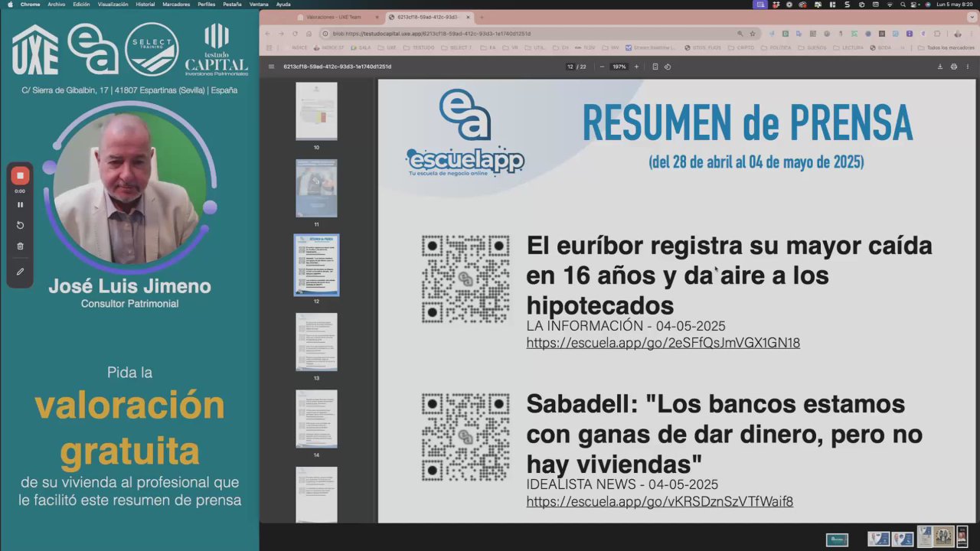This screenshot has width=980, height=551.
Task: Click the PDF page number field showing 12
Action: coord(570,67)
